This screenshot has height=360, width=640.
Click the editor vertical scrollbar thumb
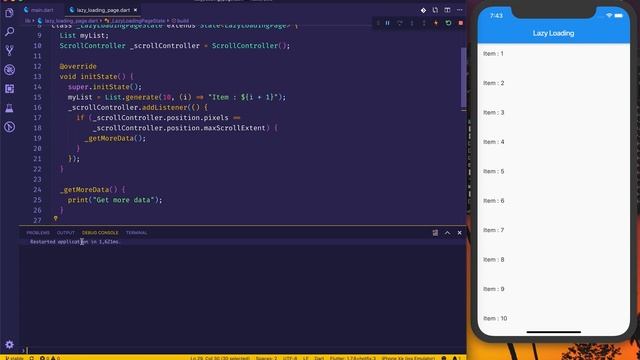point(464,78)
